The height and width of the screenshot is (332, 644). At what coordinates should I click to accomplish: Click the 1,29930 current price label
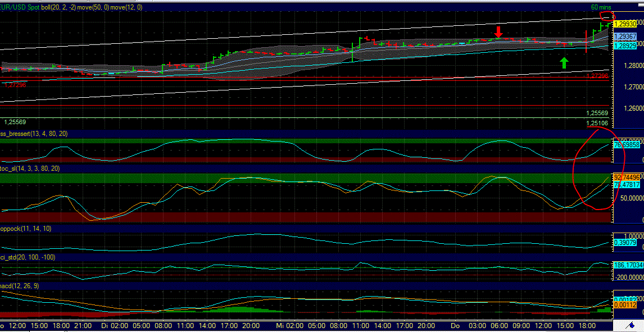(x=625, y=25)
